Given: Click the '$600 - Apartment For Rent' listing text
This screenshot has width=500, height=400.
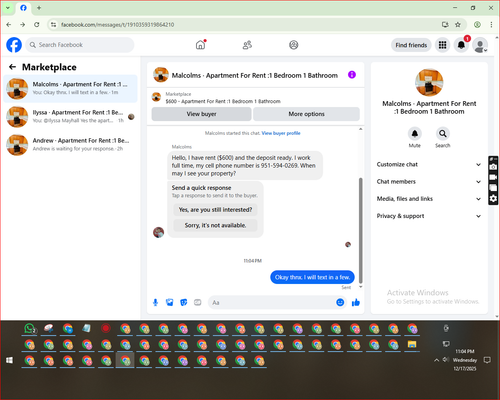Looking at the screenshot, I should coord(223,101).
